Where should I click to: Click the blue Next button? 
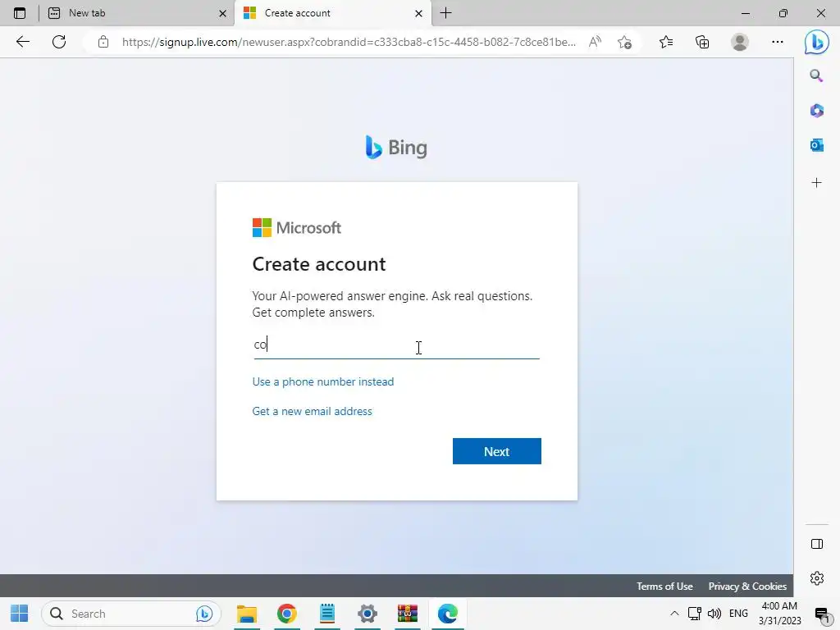coord(496,451)
